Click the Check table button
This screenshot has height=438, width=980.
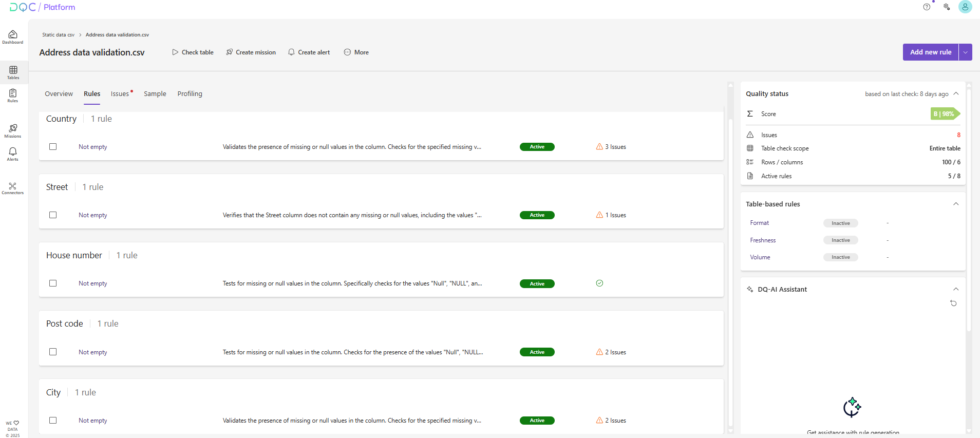pos(193,52)
